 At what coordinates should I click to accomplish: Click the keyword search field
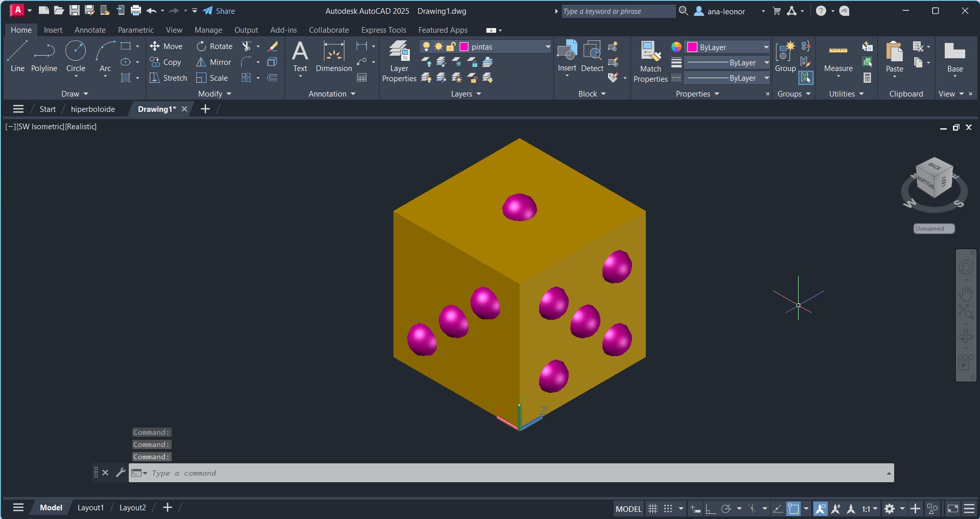tap(618, 11)
